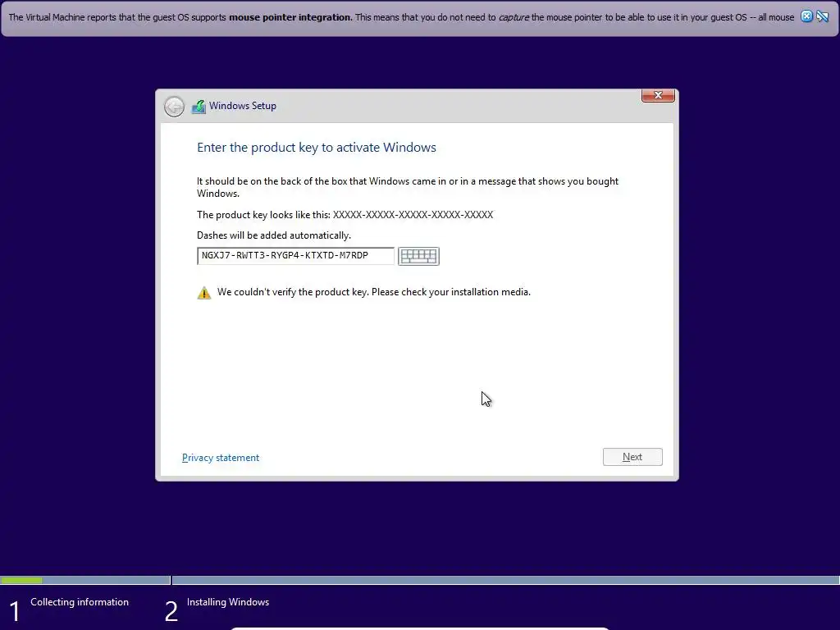This screenshot has width=840, height=630.
Task: Close the Windows Setup dialog
Action: pos(658,95)
